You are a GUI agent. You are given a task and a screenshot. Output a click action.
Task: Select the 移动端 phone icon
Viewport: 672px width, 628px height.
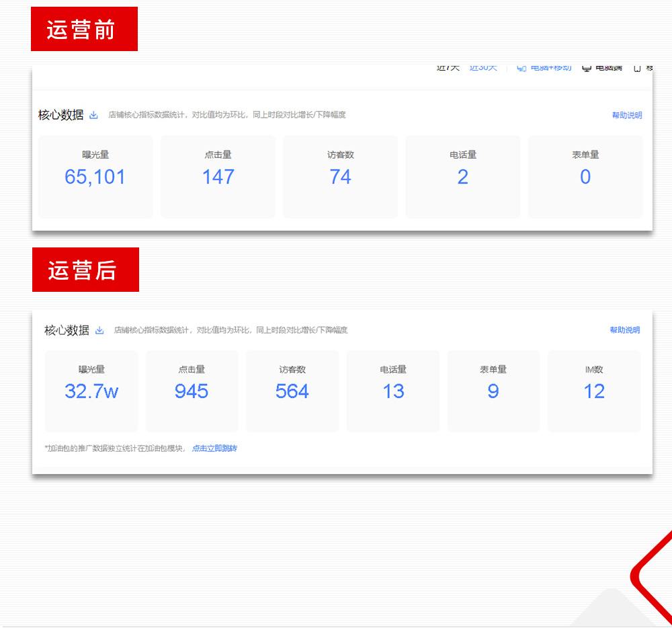tap(637, 67)
